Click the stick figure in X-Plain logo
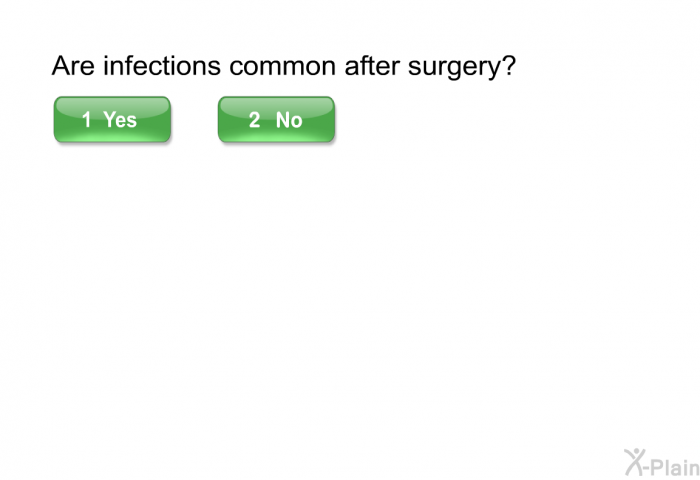Screen dimensions: 700x480 (634, 462)
